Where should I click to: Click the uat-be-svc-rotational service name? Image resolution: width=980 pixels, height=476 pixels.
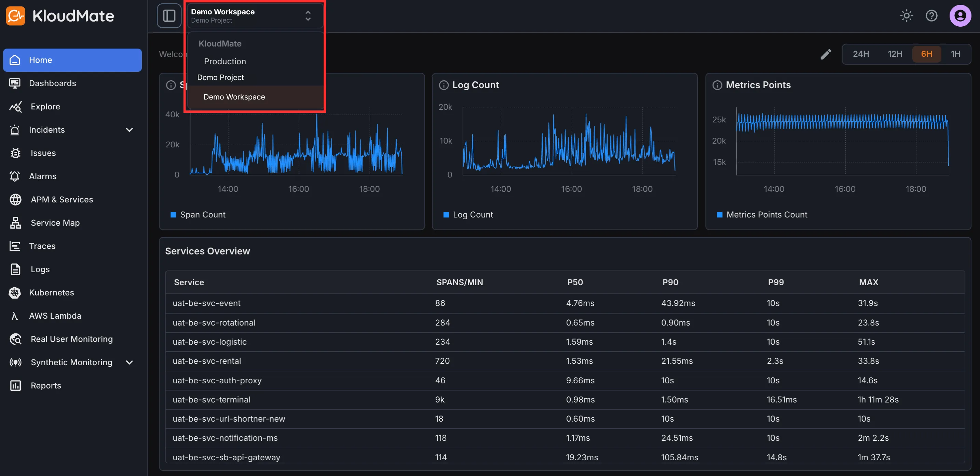[x=214, y=322]
